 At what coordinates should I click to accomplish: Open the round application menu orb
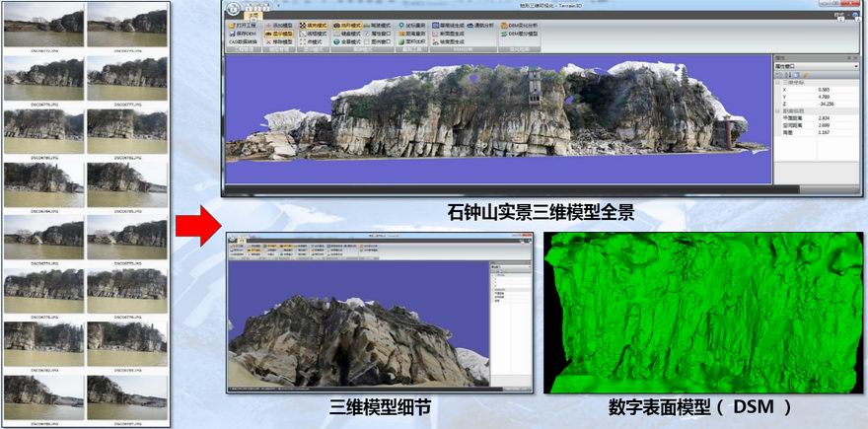pyautogui.click(x=234, y=9)
